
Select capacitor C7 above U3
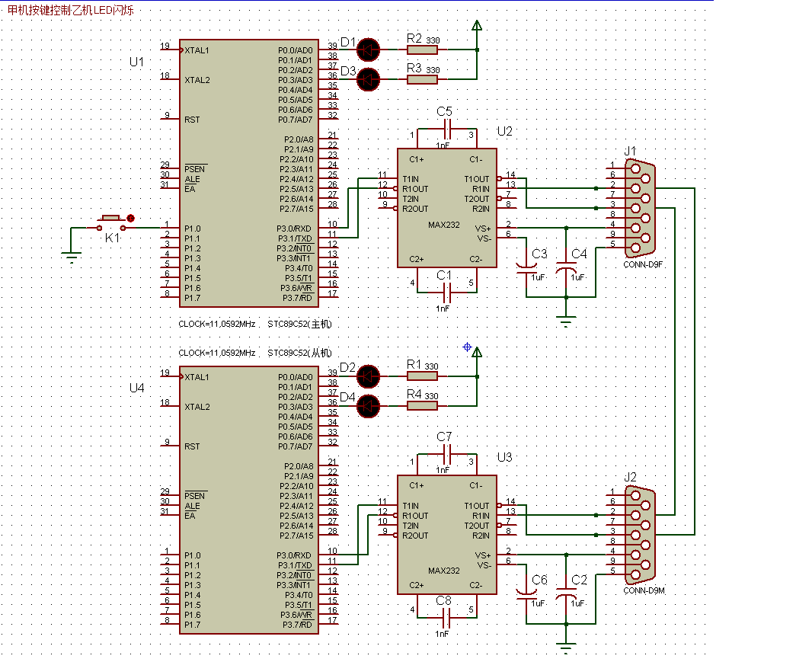447,455
